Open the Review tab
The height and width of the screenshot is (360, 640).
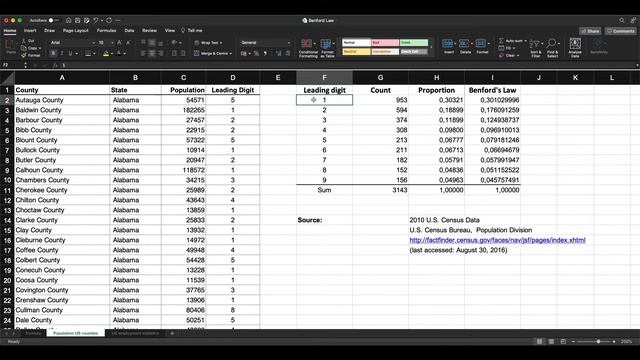click(x=149, y=31)
